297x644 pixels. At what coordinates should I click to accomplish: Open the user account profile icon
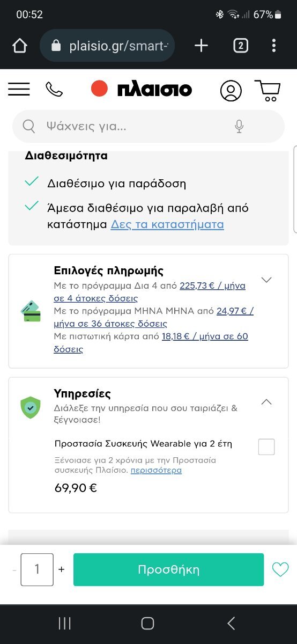pyautogui.click(x=231, y=91)
